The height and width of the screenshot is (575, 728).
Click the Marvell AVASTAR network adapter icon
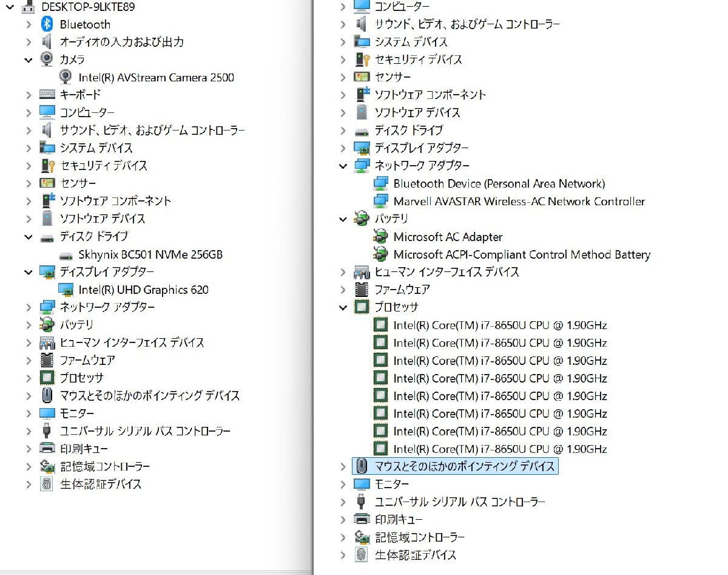click(380, 201)
